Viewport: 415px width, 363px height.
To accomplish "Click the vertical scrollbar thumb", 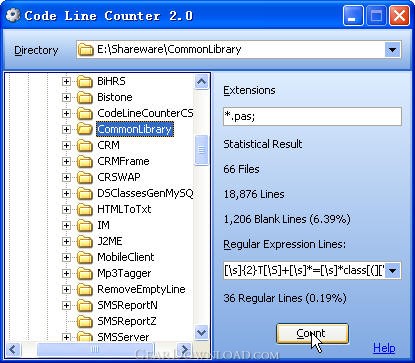I will coord(202,150).
